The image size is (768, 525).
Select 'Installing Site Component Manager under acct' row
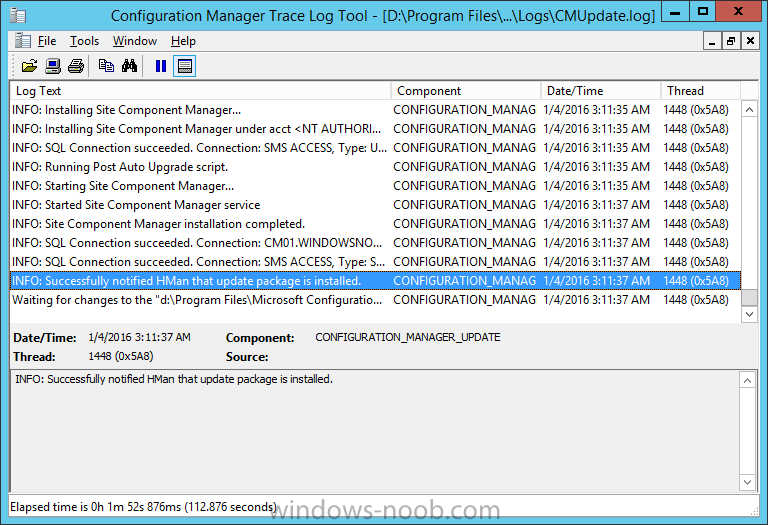pyautogui.click(x=375, y=129)
